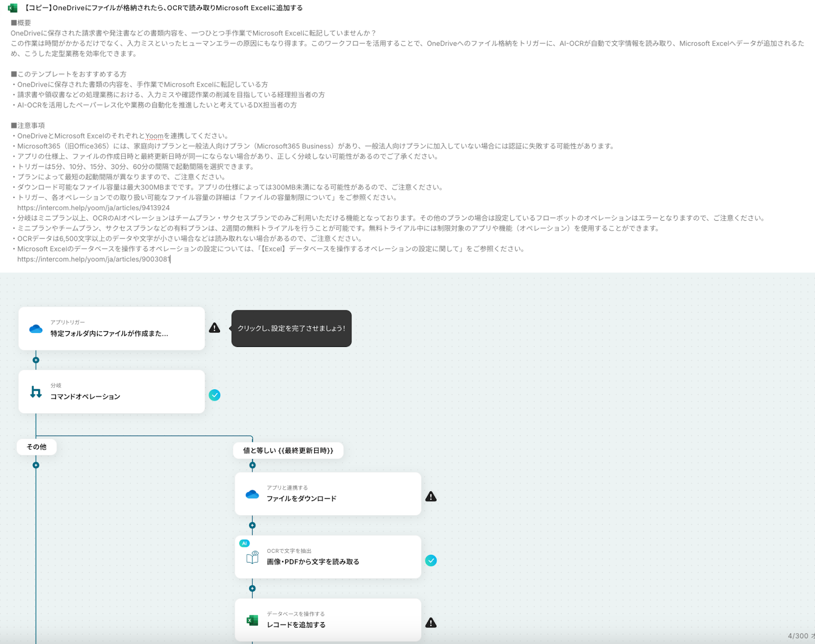815x644 pixels.
Task: Click the AI badge on the OCR card
Action: (244, 543)
